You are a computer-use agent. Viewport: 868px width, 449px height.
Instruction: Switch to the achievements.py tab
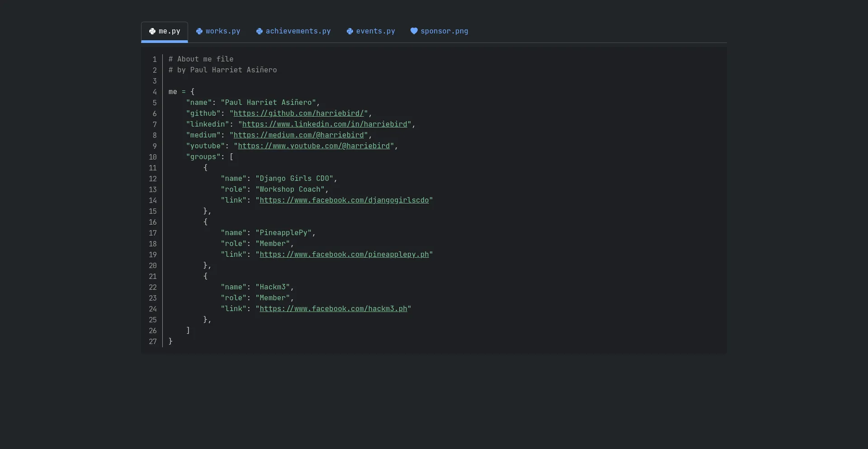point(293,31)
